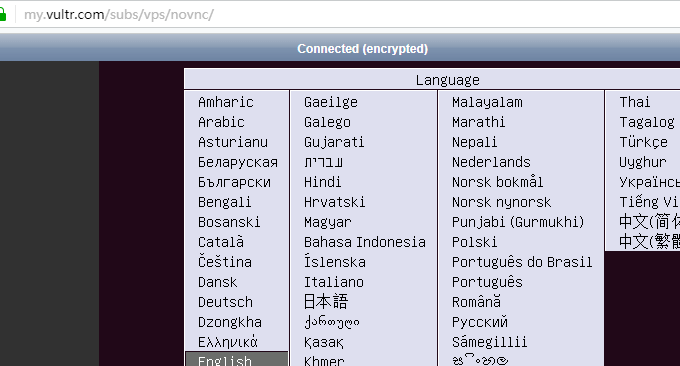The height and width of the screenshot is (366, 680).
Task: Select 中文(繁體) Traditional Chinese
Action: click(x=649, y=241)
